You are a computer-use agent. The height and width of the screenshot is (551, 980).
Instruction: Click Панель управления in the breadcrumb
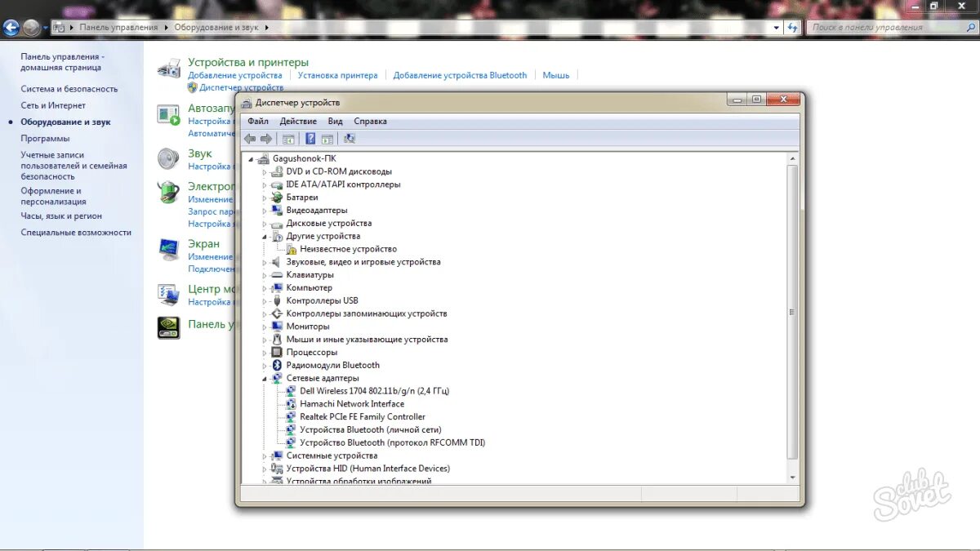[119, 27]
